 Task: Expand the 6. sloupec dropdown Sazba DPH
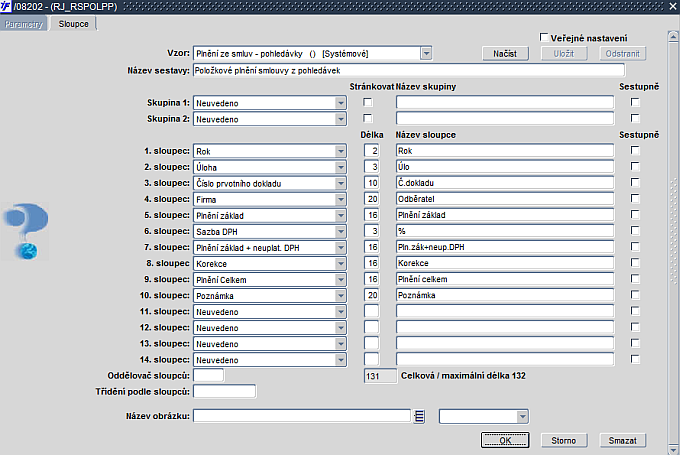click(x=341, y=231)
